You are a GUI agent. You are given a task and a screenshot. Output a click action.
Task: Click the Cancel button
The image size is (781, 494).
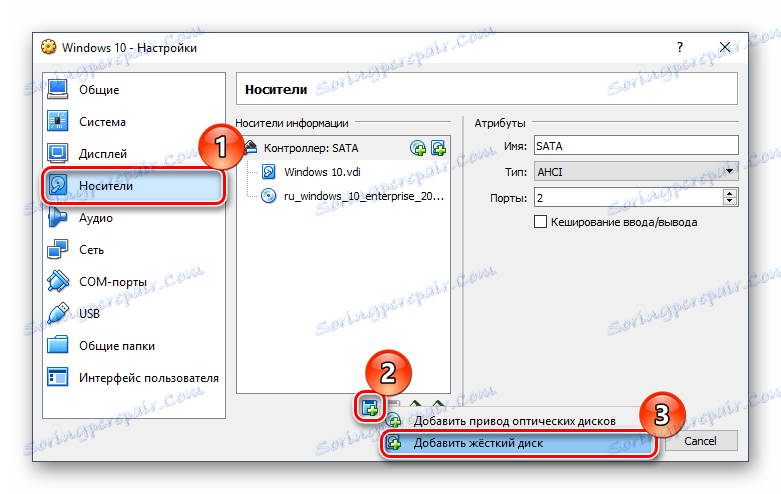[700, 441]
